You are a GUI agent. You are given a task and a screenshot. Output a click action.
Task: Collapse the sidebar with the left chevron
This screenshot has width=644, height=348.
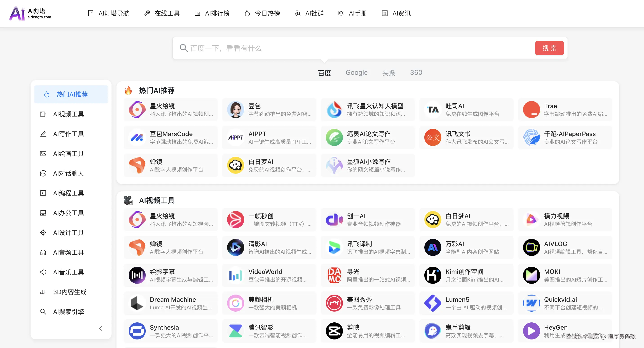point(101,328)
